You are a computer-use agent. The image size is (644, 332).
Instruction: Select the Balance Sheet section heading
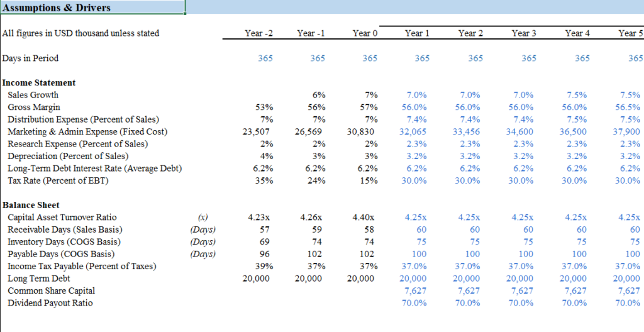31,205
